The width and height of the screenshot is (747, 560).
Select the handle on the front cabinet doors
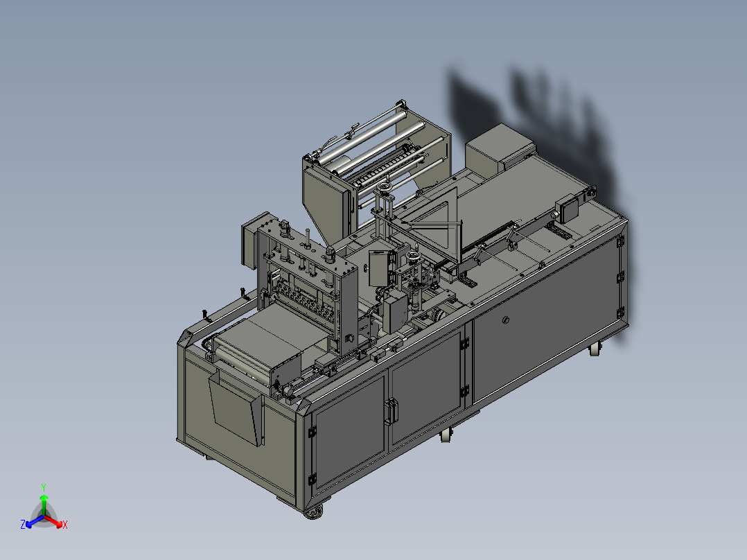[391, 411]
